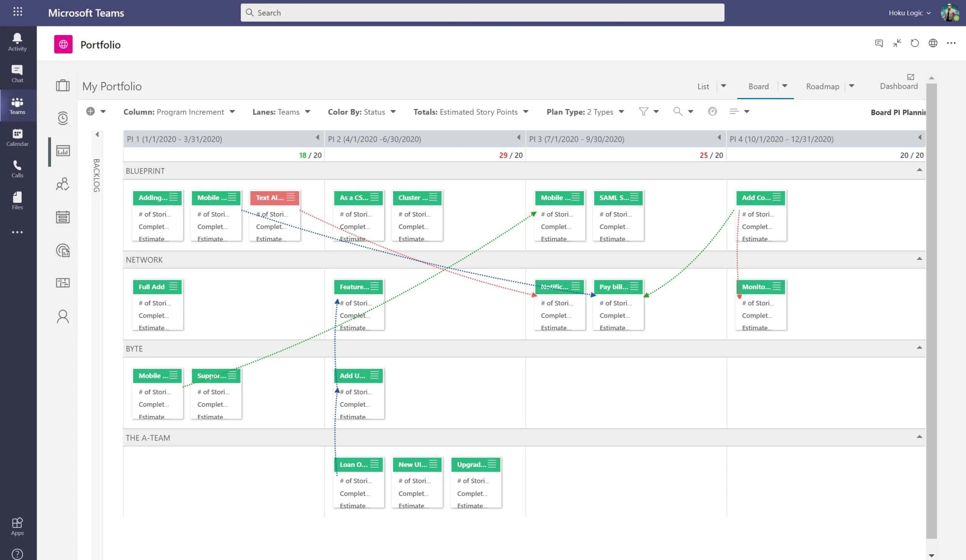Collapse the BLUEPRINT swimlane chevron
Image resolution: width=966 pixels, height=560 pixels.
point(919,170)
